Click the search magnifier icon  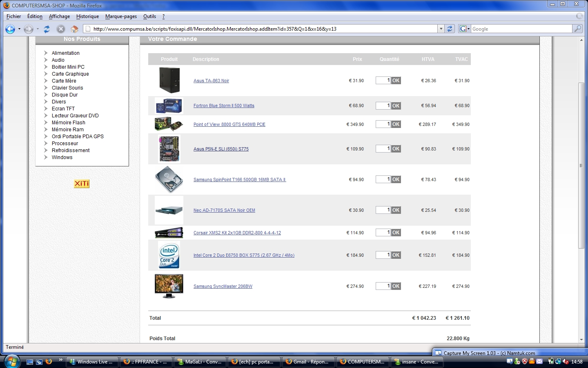point(577,29)
